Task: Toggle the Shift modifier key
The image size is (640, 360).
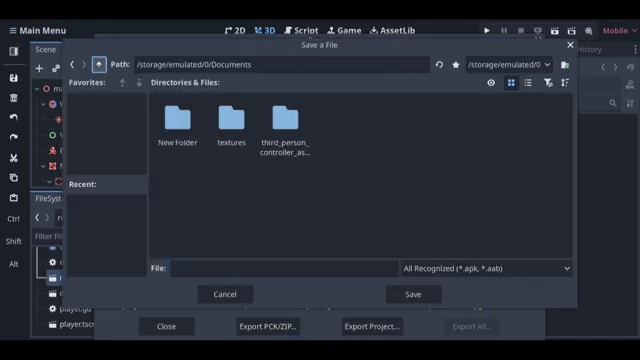Action: pyautogui.click(x=13, y=241)
